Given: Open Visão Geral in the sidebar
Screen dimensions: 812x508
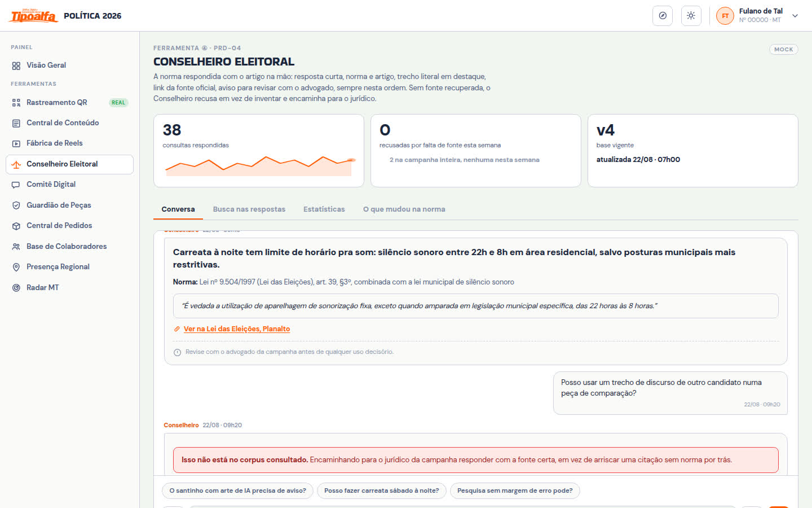Looking at the screenshot, I should 69,65.
